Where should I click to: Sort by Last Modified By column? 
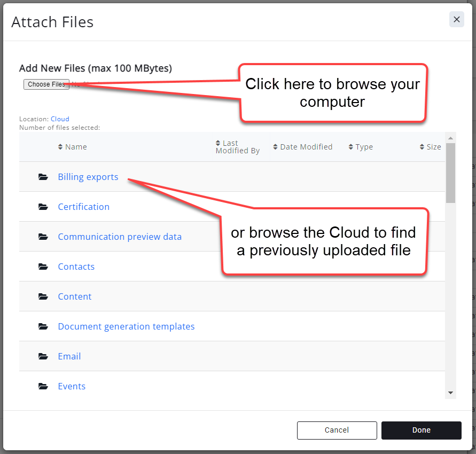[237, 147]
